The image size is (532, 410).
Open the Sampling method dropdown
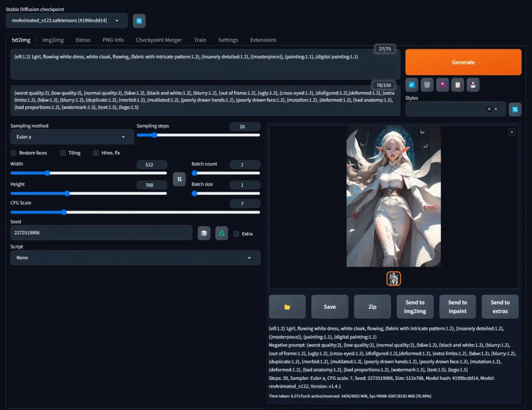(x=72, y=137)
